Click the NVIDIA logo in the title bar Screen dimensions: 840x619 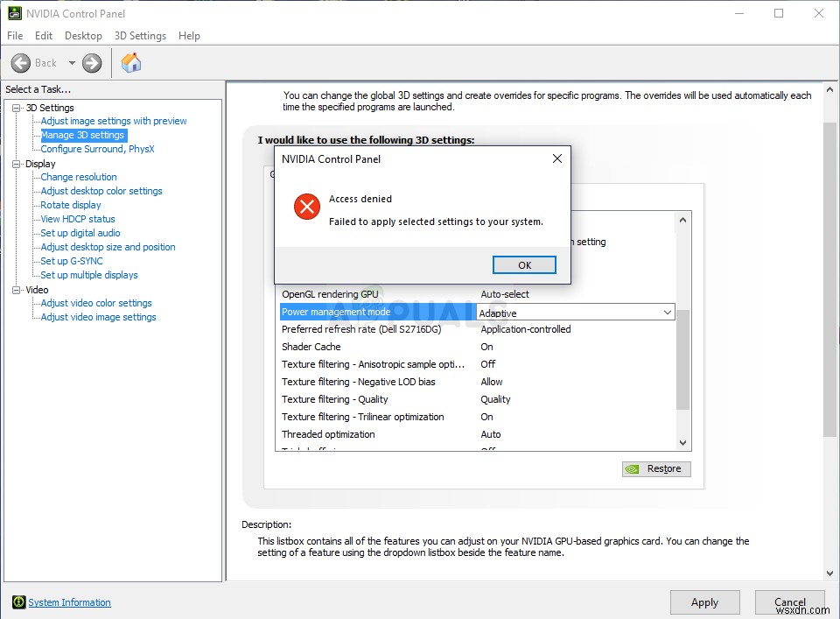point(15,13)
